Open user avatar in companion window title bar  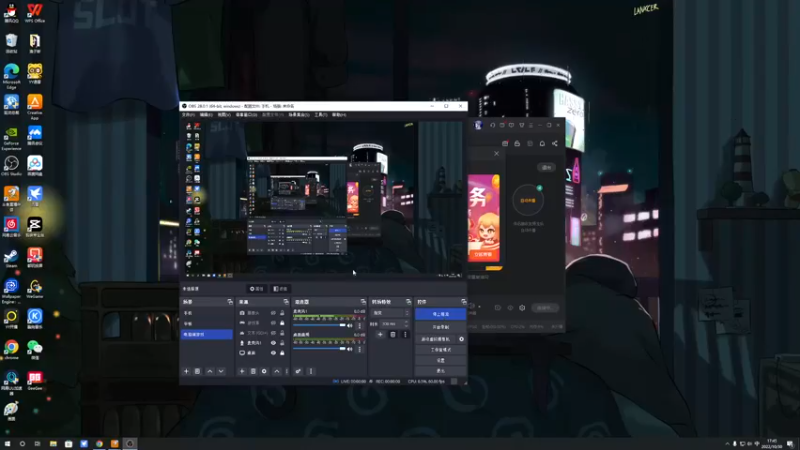point(478,125)
